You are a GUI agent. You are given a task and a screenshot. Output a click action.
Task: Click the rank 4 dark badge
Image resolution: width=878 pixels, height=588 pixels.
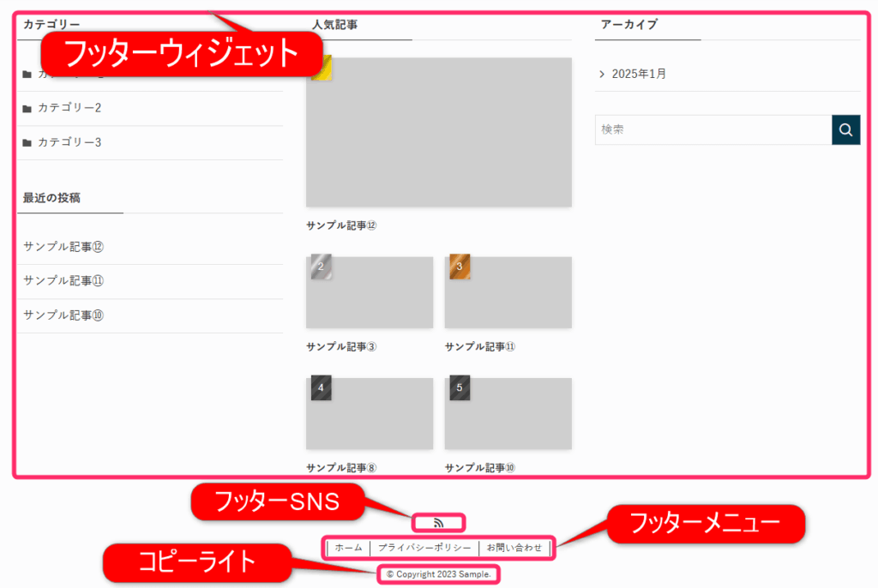(322, 387)
